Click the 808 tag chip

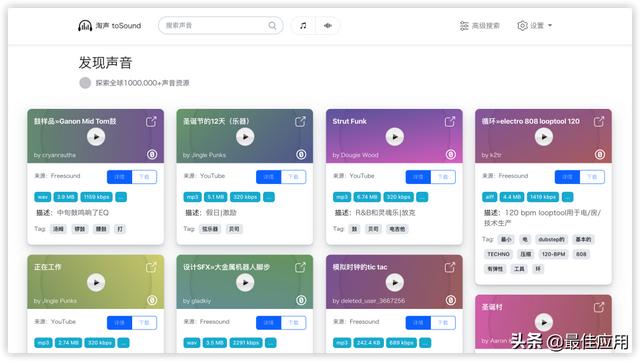(x=581, y=254)
